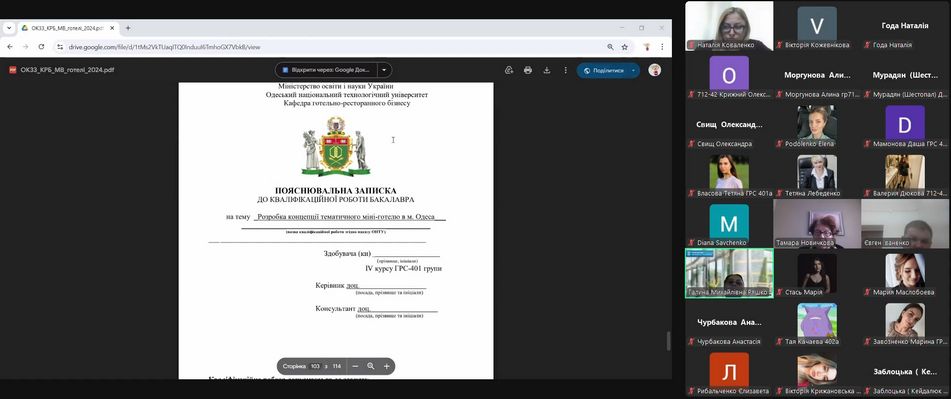Go forward in browser history
Image resolution: width=951 pixels, height=399 pixels.
tap(25, 46)
